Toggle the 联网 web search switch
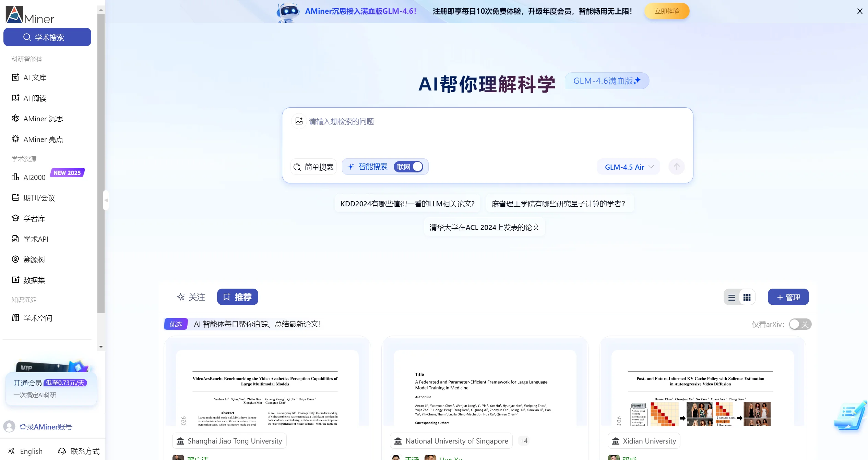Viewport: 868px width, 460px height. (408, 167)
